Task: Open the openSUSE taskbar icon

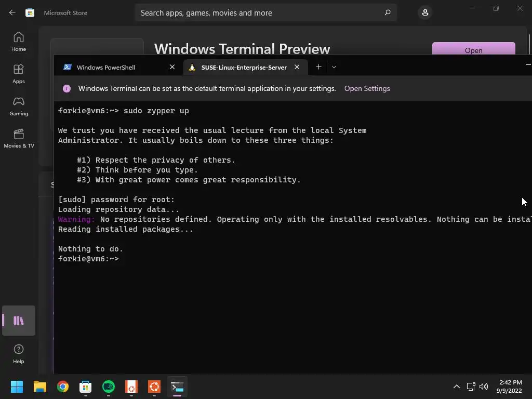Action: coord(109,387)
